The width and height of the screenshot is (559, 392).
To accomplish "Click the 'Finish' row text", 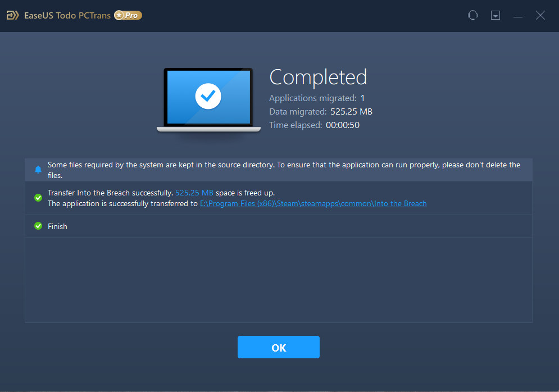I will click(x=57, y=226).
